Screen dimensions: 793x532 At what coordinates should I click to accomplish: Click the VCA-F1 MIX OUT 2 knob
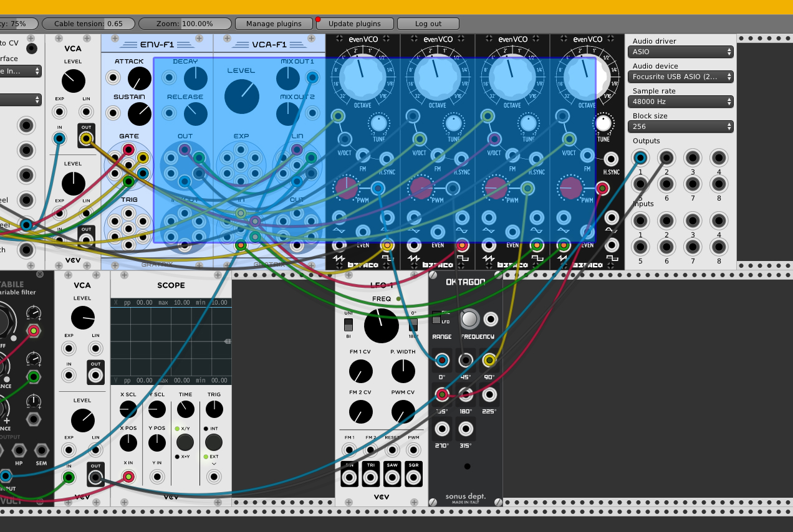click(x=287, y=113)
